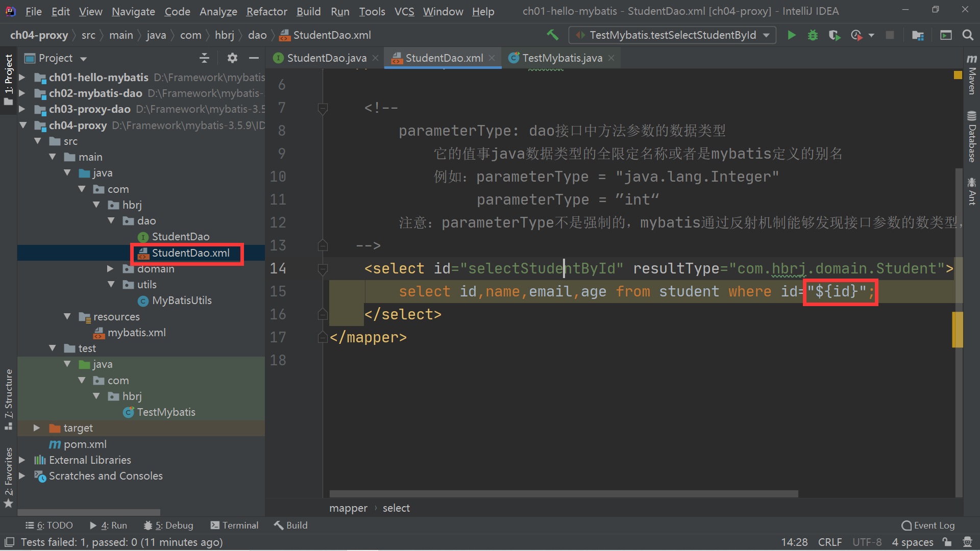Open run configuration dropdown TestMybatis.testSelectStudentById

pyautogui.click(x=672, y=35)
